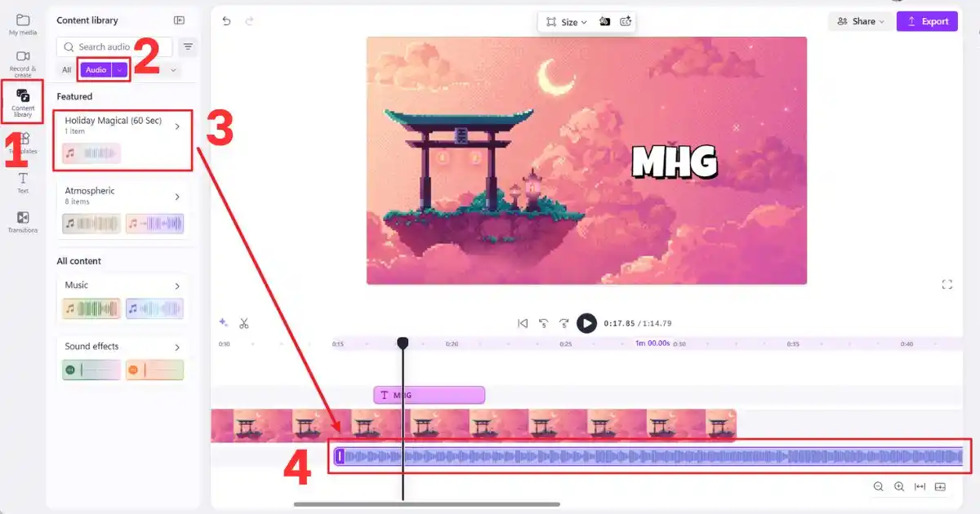Expand the additional filter chevron dropdown
Screen dimensions: 980x514
tap(172, 70)
